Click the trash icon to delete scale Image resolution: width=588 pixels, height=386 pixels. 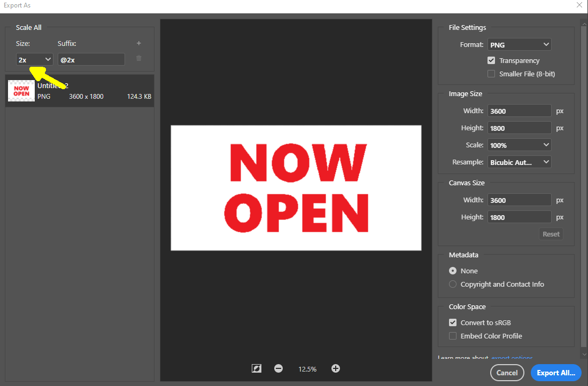point(139,58)
